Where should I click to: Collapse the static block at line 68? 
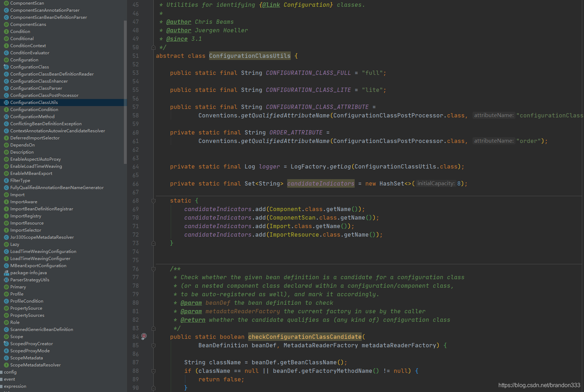[153, 201]
